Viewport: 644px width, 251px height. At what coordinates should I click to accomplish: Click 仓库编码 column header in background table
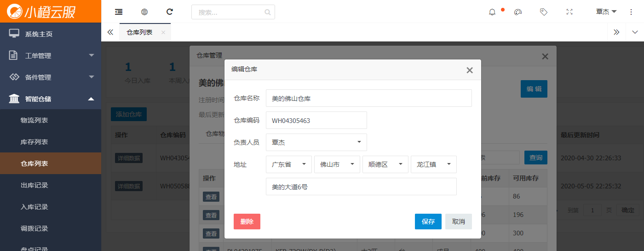coord(173,135)
